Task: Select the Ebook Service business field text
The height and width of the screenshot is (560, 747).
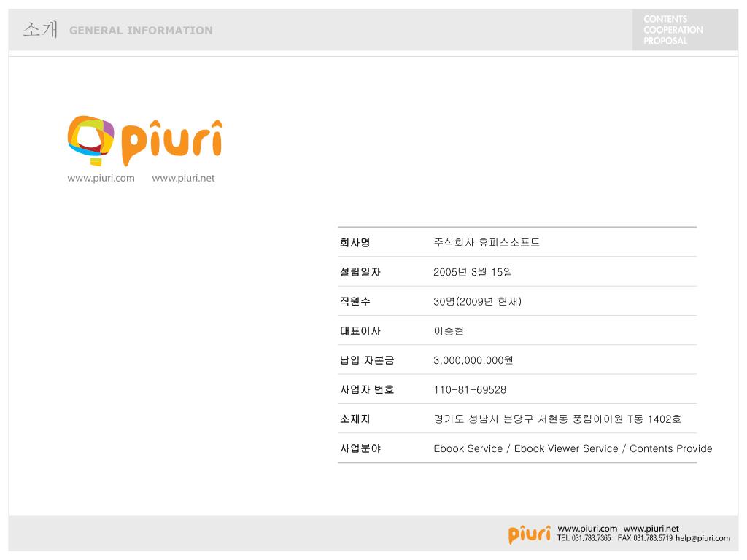Action: [x=573, y=448]
